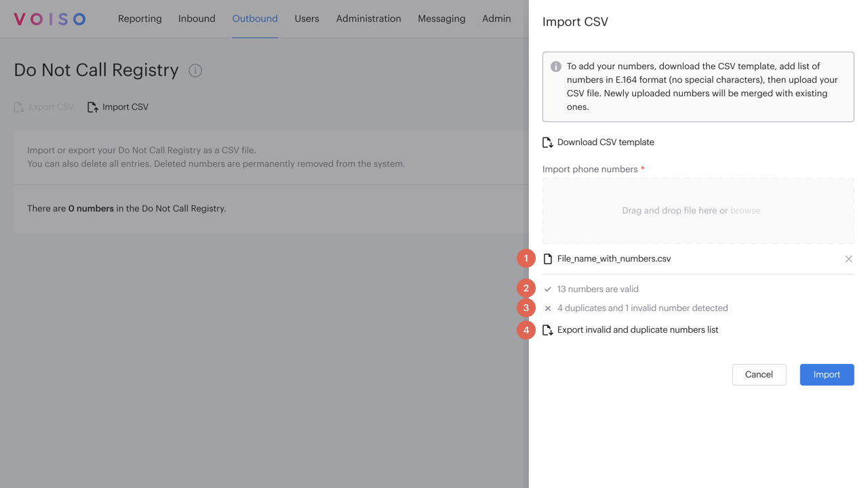Viewport: 868px width, 488px height.
Task: Open the Administration menu
Action: coord(368,18)
